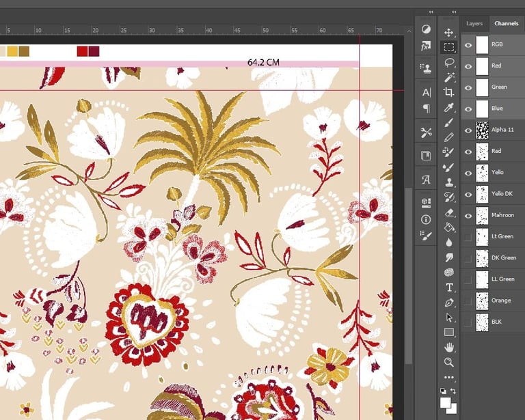Viewport: 525px width, 420px height.
Task: Select the Eraser tool
Action: tap(448, 212)
